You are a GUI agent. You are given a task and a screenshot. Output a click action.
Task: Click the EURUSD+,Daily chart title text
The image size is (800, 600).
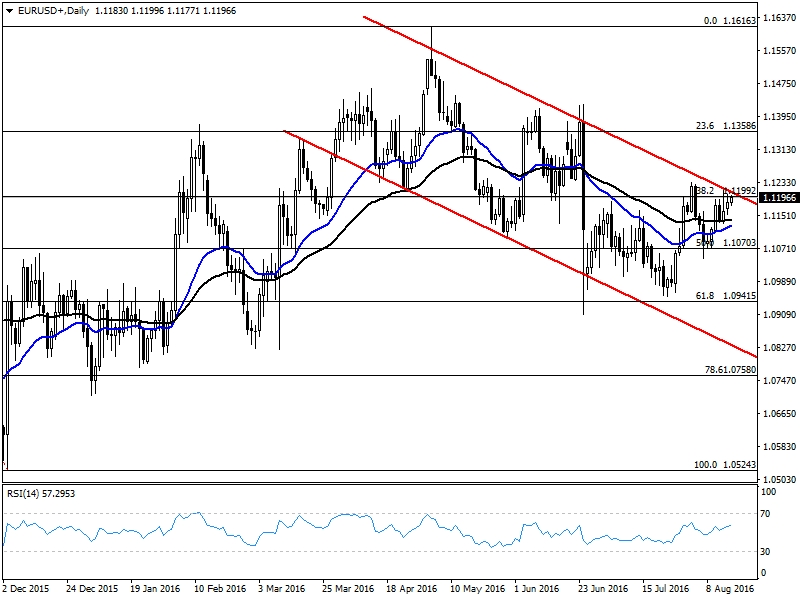point(53,11)
